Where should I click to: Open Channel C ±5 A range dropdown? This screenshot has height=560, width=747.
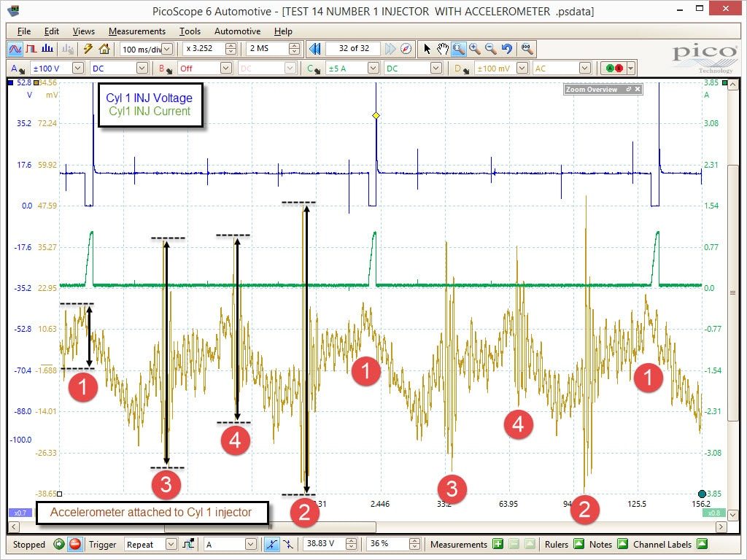click(373, 69)
